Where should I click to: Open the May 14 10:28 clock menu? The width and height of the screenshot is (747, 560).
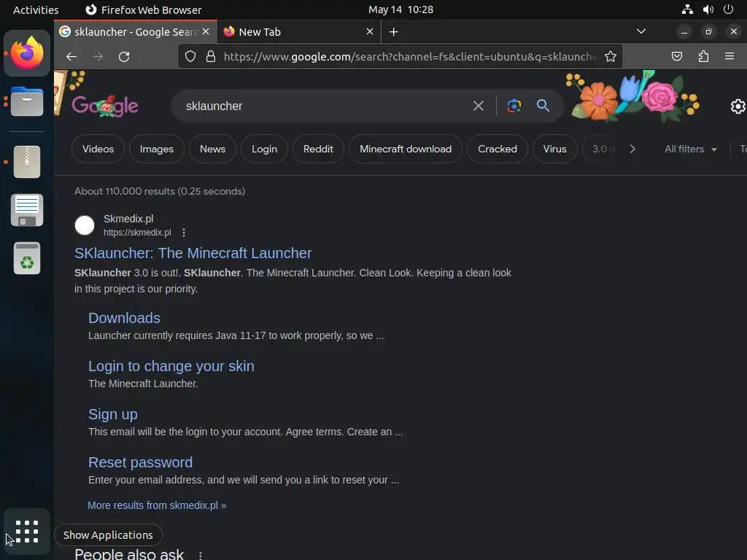pyautogui.click(x=400, y=9)
